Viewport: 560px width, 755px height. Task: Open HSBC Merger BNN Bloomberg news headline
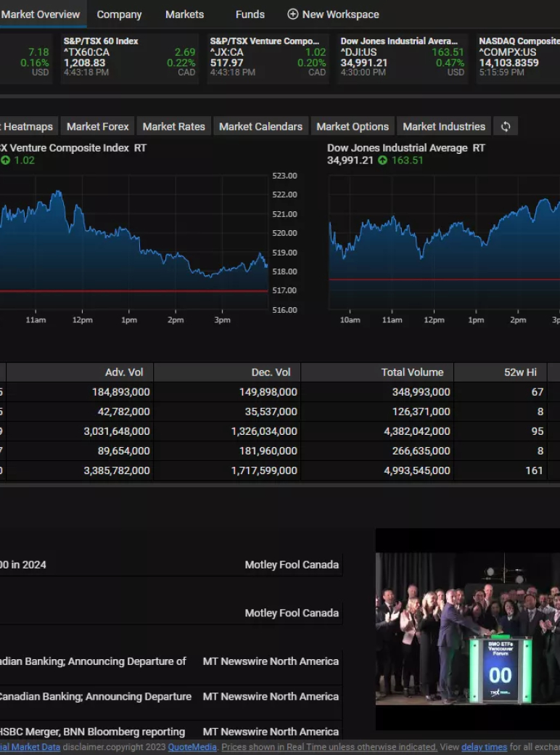pos(92,732)
